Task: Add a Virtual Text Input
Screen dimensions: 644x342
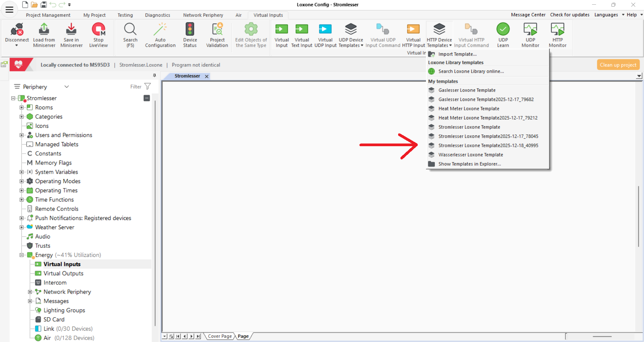Action: (x=302, y=30)
